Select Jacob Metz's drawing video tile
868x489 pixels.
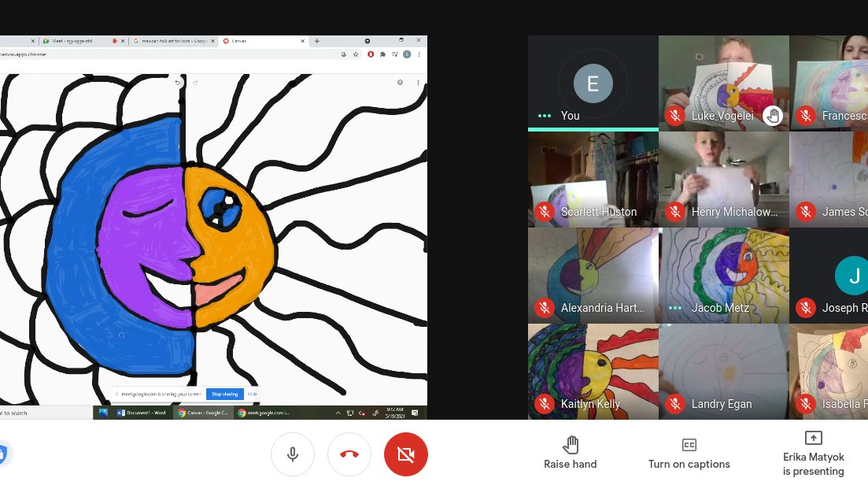[723, 276]
